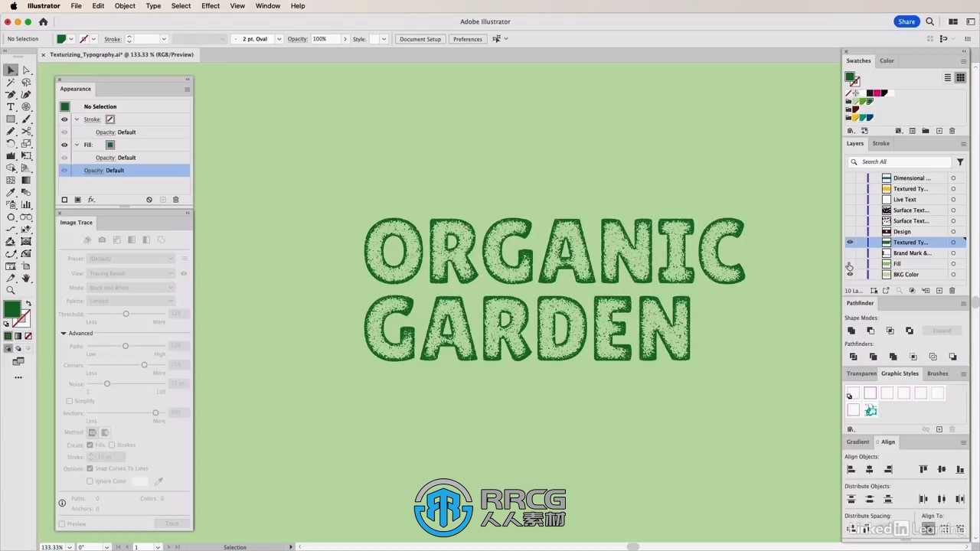This screenshot has width=980, height=551.
Task: Pick the Pen tool
Action: pos(11,94)
